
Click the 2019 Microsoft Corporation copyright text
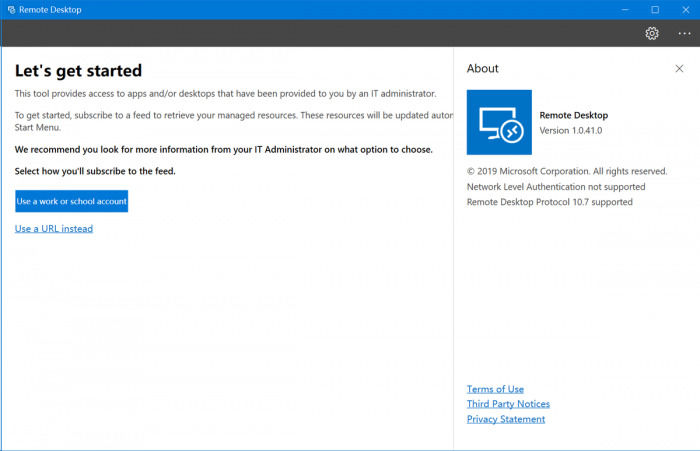click(567, 171)
